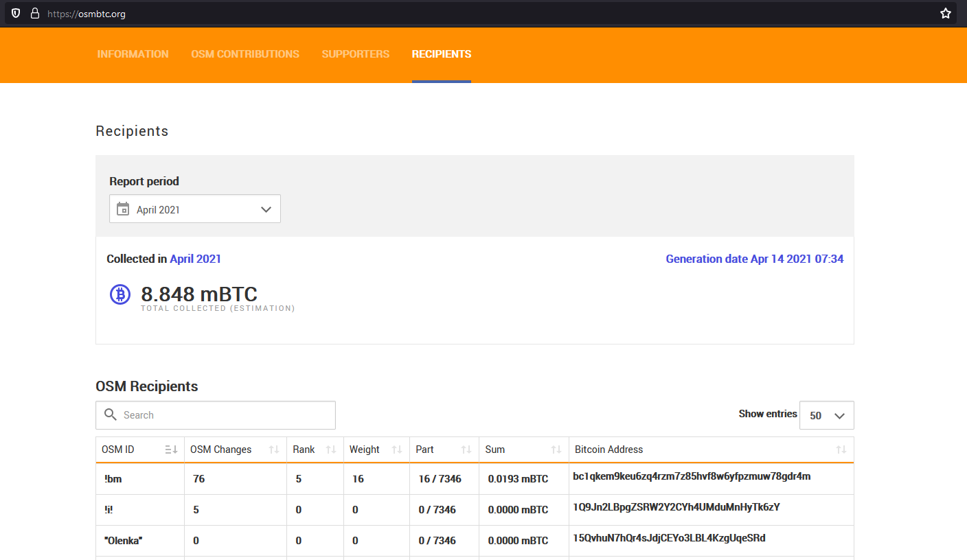Switch to the OSM CONTRIBUTIONS tab
Image resolution: width=967 pixels, height=560 pixels.
245,54
